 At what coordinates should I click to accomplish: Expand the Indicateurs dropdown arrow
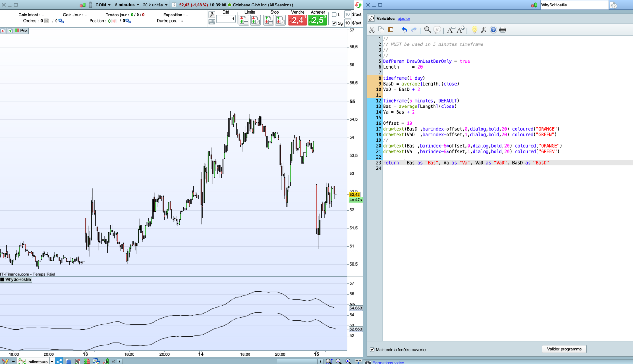[x=52, y=362]
